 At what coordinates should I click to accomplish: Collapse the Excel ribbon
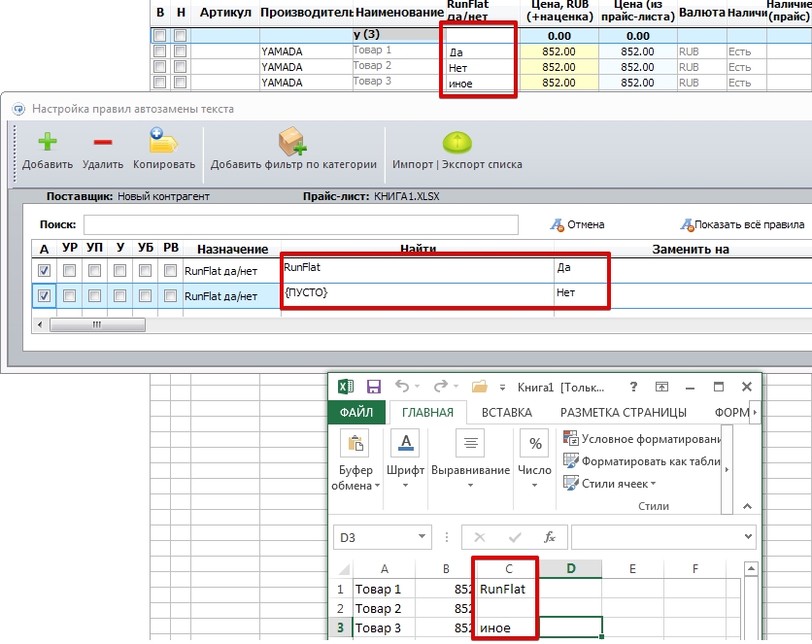pos(747,506)
